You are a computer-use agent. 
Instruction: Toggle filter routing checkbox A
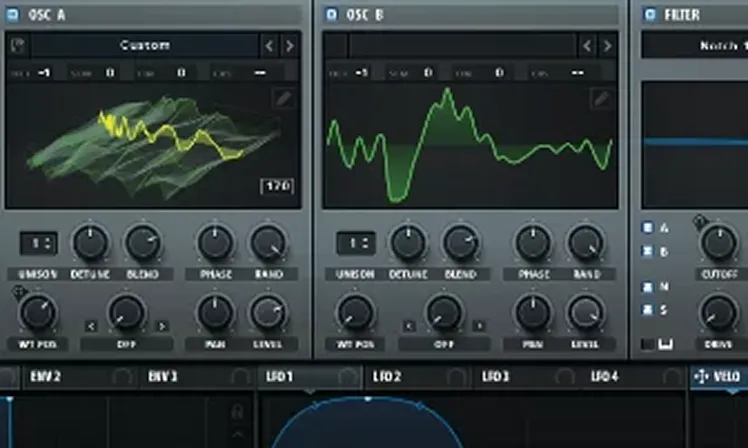tap(648, 227)
